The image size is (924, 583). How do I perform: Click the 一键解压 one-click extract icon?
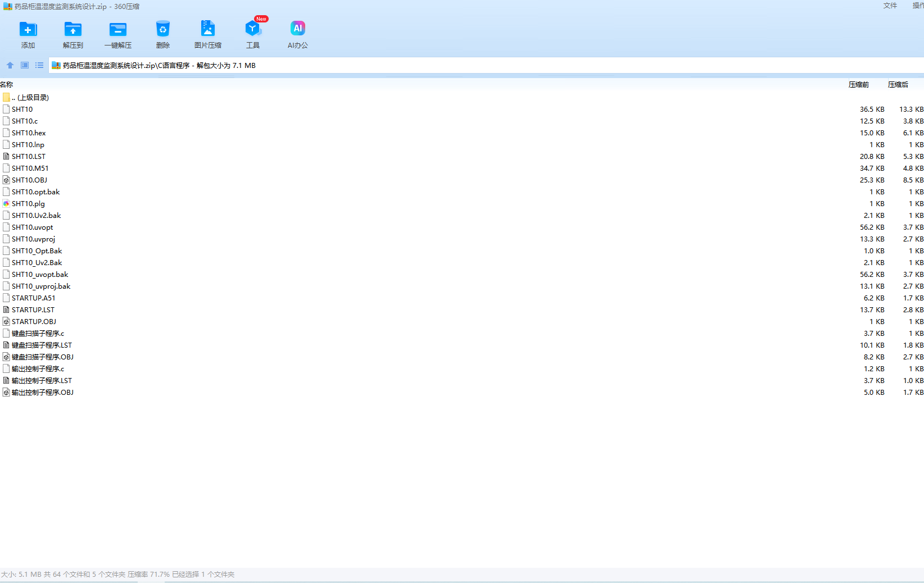click(x=117, y=29)
